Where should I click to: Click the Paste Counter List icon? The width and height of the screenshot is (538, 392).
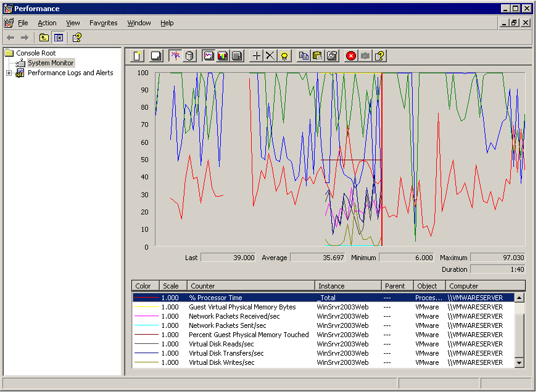point(318,56)
